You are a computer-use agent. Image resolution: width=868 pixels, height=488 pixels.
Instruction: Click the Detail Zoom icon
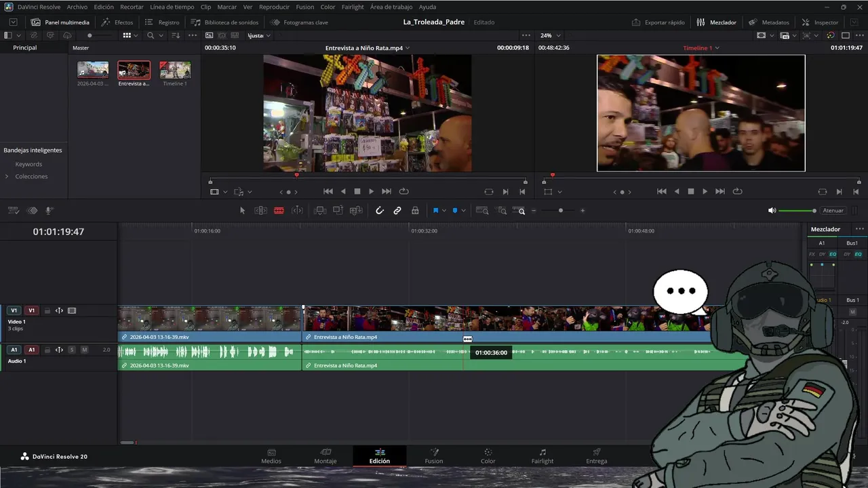point(502,211)
